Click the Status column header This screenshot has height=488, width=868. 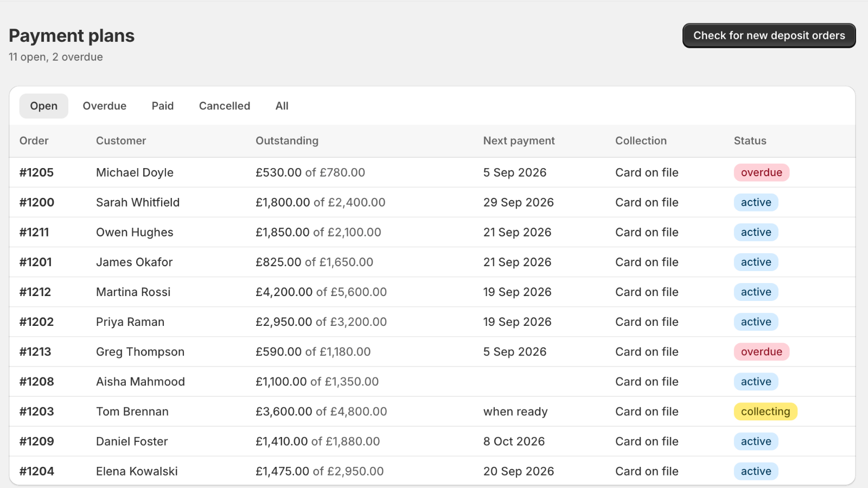tap(750, 140)
